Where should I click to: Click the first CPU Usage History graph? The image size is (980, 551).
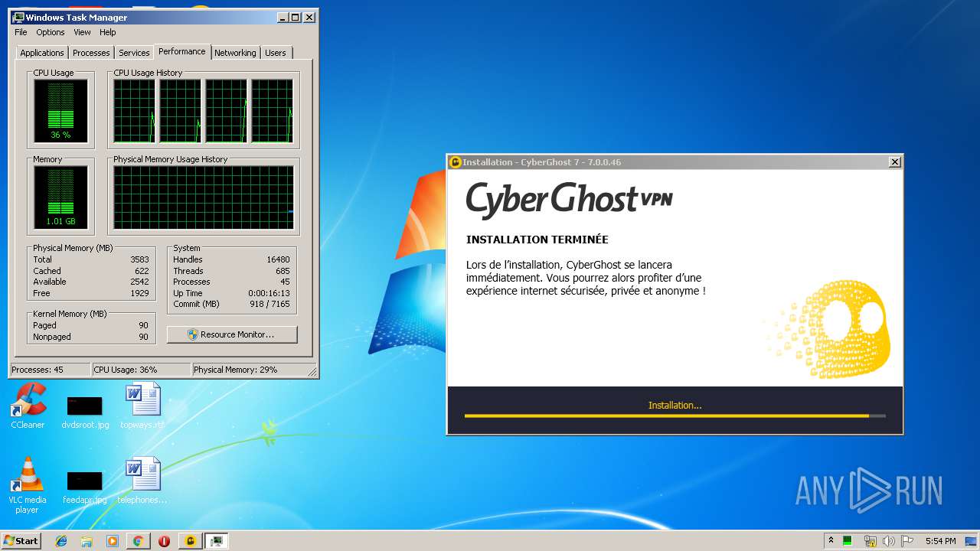point(134,111)
